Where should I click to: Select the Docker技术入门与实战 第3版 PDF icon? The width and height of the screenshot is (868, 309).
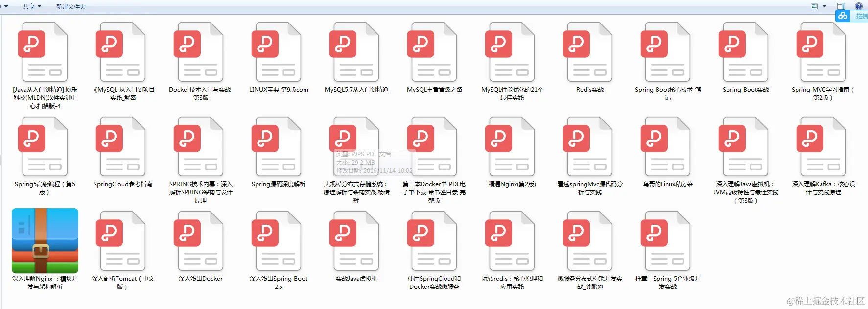click(x=198, y=52)
